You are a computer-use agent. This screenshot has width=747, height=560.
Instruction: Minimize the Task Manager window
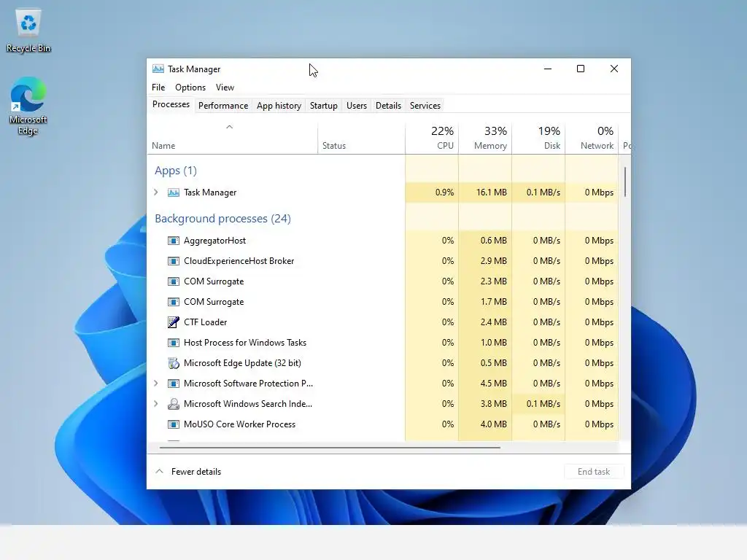click(548, 69)
